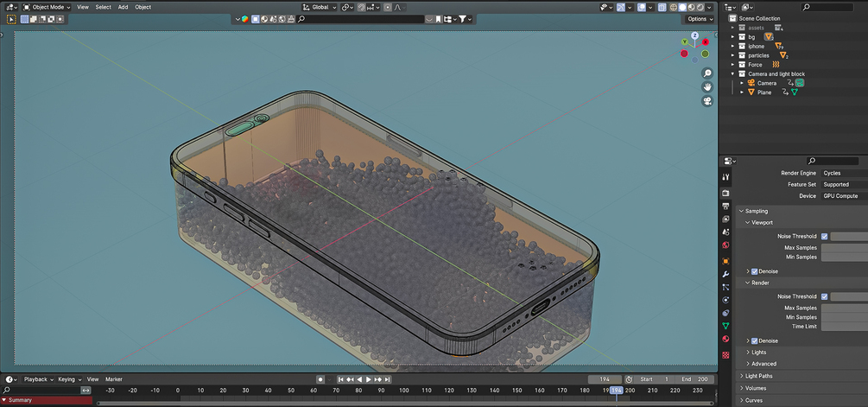Image resolution: width=868 pixels, height=407 pixels.
Task: Select the tweak select tool icon
Action: 11,19
